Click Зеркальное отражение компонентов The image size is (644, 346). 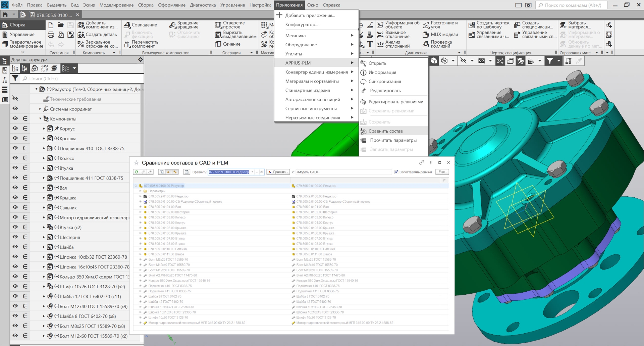pyautogui.click(x=98, y=44)
